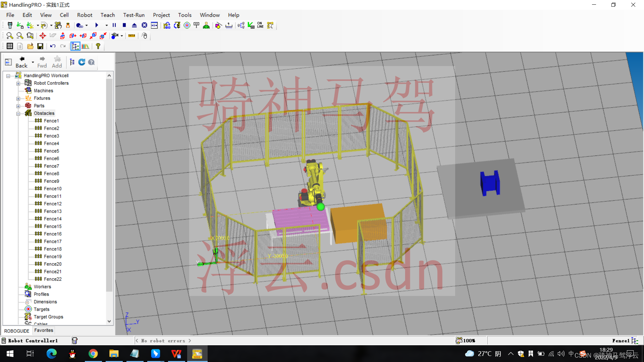Open the Test-Run menu
The height and width of the screenshot is (362, 644).
pos(134,15)
